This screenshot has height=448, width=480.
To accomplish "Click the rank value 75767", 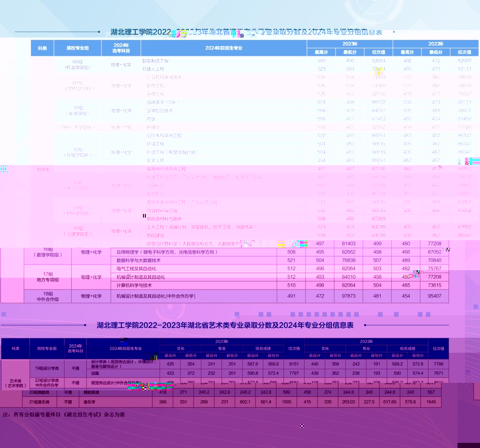I will [435, 268].
